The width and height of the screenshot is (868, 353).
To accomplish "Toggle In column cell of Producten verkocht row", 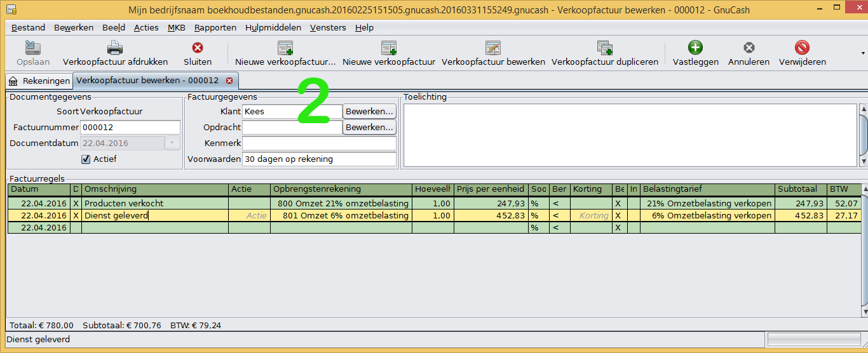I will pos(634,204).
